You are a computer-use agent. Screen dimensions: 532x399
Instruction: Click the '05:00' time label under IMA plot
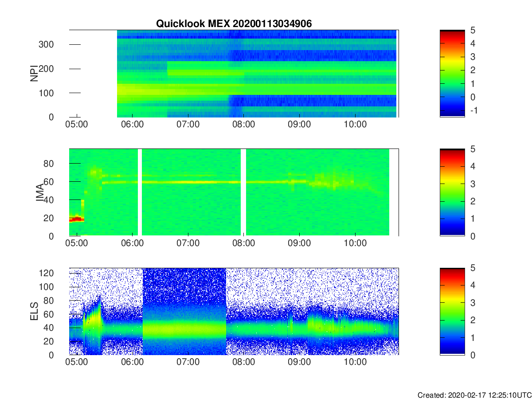[77, 243]
